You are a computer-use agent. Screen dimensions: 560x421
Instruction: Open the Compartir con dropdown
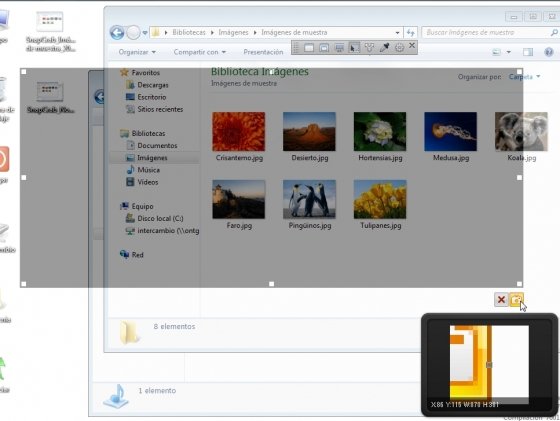200,52
